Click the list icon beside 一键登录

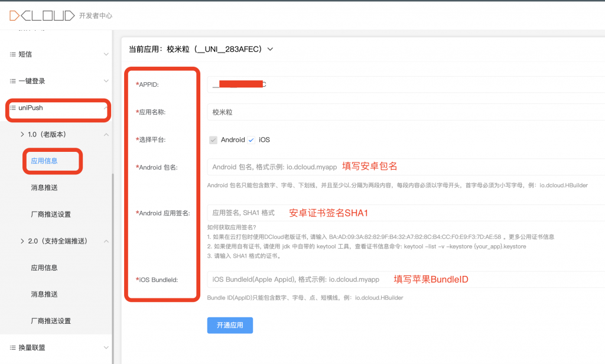click(12, 80)
